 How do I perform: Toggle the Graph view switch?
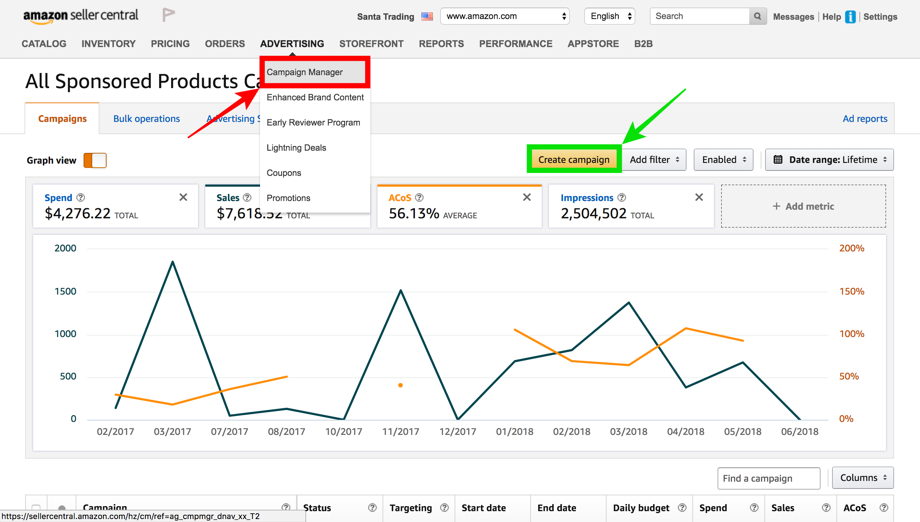(95, 160)
